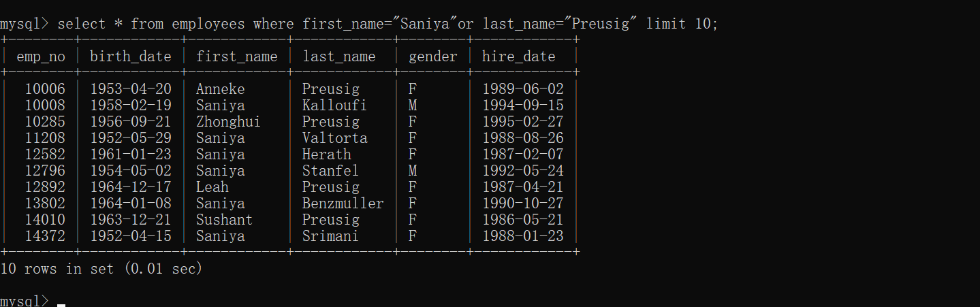Click the "10 rows in set" result message
Screen dimensions: 980x307
click(x=101, y=269)
